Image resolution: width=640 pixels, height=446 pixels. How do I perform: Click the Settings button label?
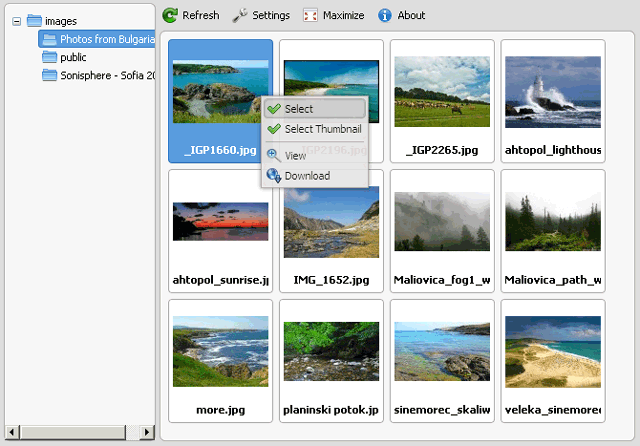coord(271,16)
